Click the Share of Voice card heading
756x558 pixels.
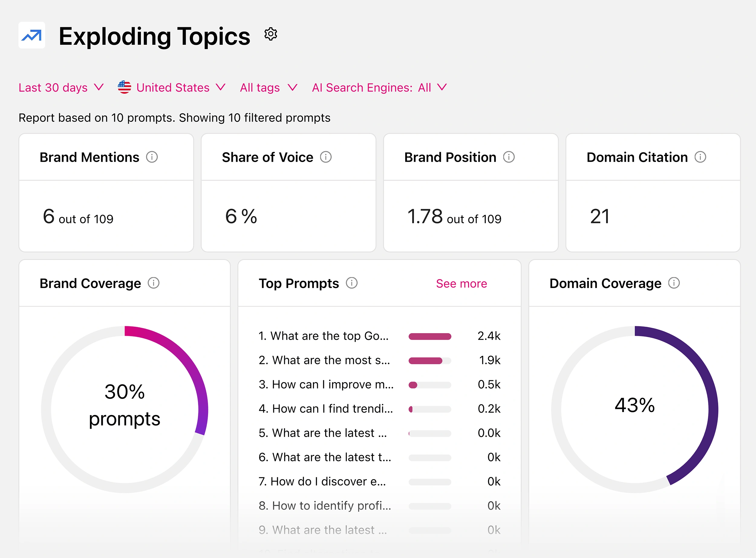click(x=267, y=157)
